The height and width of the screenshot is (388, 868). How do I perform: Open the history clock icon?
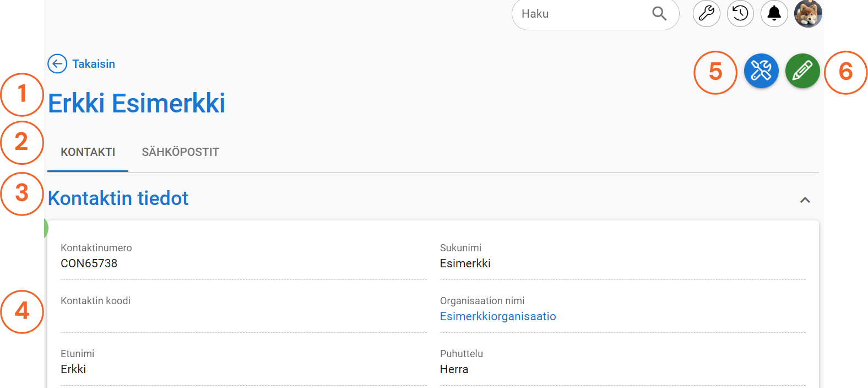[740, 13]
